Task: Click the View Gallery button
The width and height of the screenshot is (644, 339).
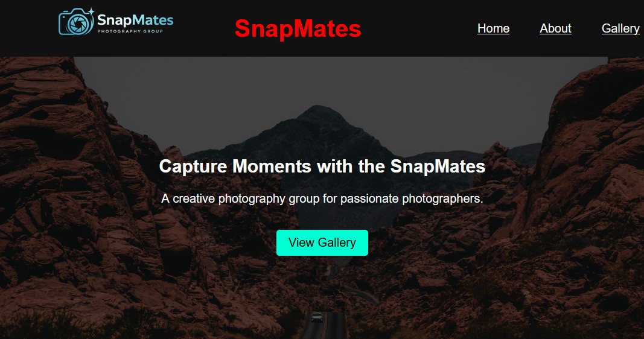Action: (x=322, y=242)
